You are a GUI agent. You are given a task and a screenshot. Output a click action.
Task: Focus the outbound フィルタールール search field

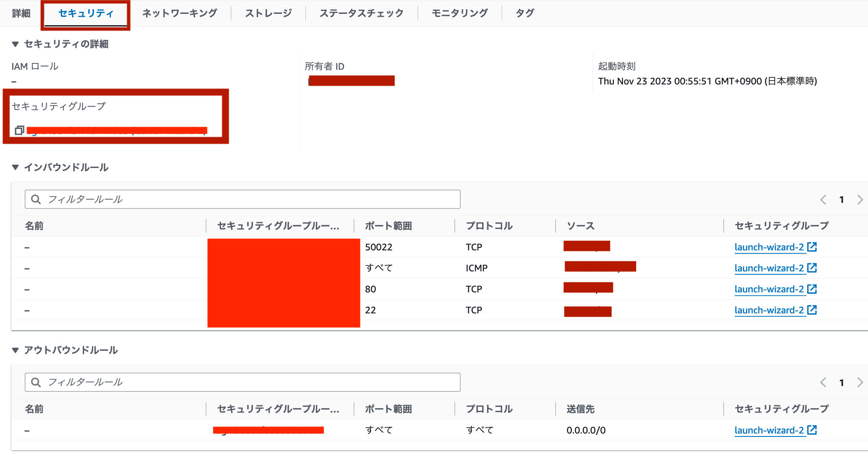pyautogui.click(x=242, y=382)
